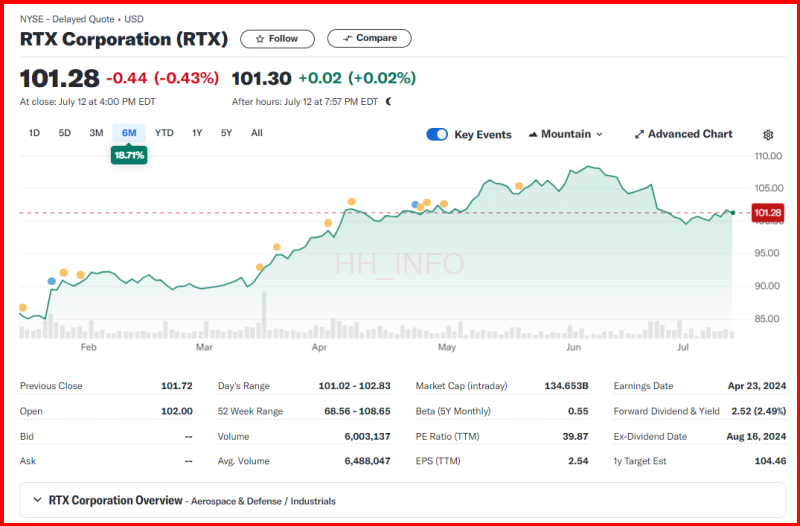800x526 pixels.
Task: Click the PE Ratio (TTM) value 39.87
Action: click(576, 437)
